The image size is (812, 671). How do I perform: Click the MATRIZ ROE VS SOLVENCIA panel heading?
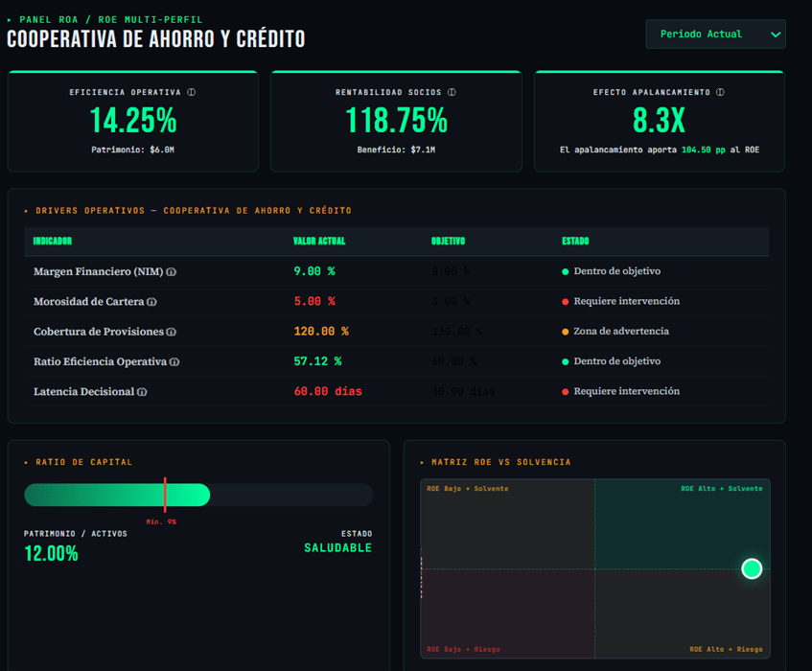coord(501,462)
